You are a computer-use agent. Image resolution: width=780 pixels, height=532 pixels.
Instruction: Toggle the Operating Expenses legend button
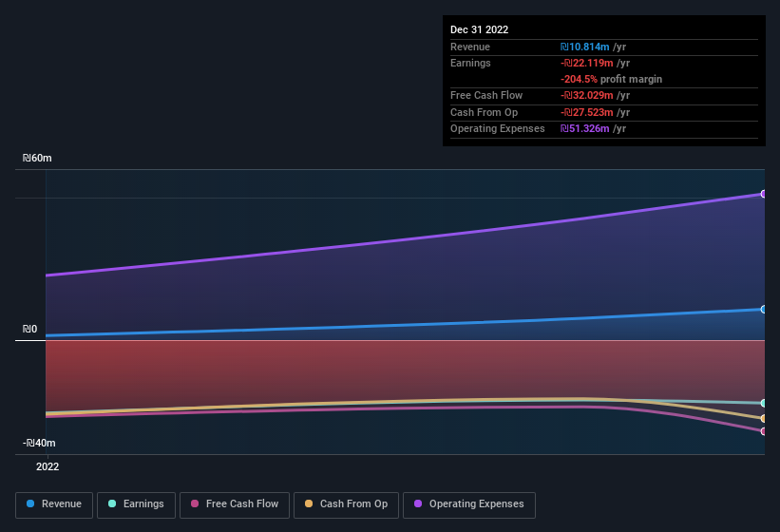pyautogui.click(x=469, y=505)
